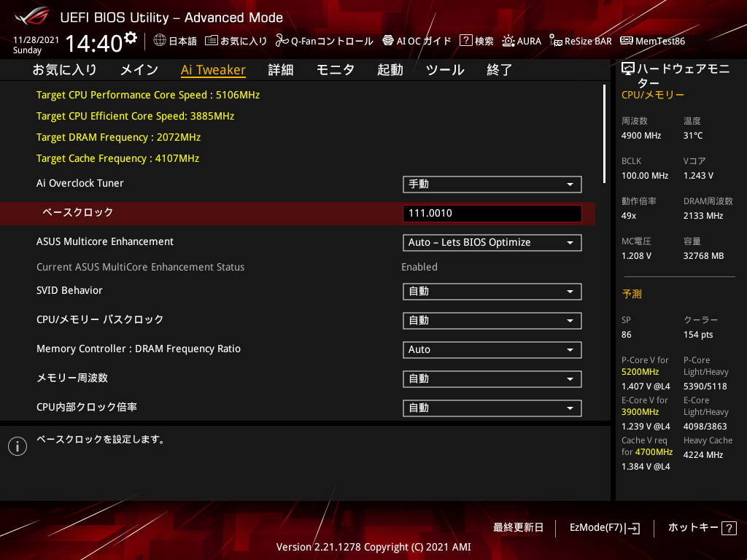Open SVID Behavior dropdown

tap(492, 292)
